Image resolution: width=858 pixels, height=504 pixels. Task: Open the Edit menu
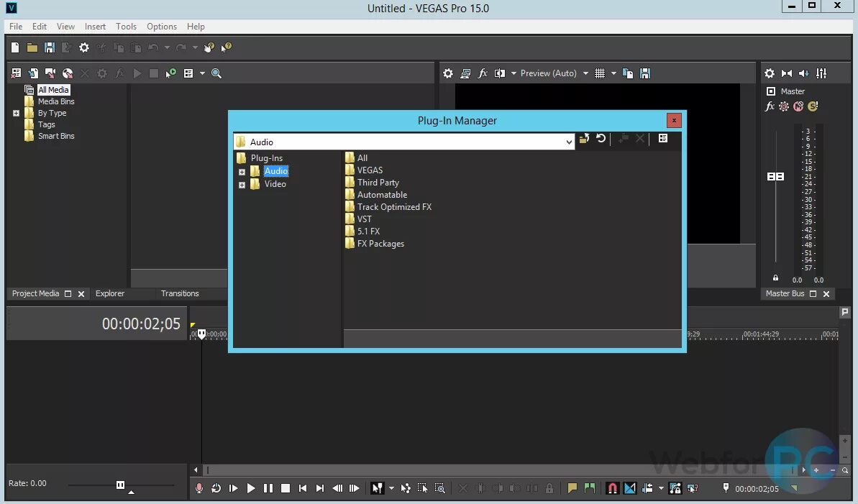[x=40, y=27]
